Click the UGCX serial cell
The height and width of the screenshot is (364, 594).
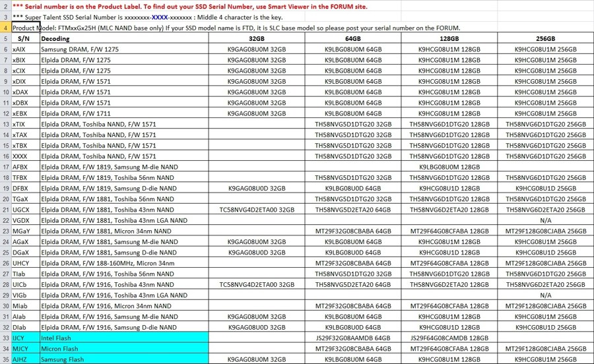click(x=25, y=210)
